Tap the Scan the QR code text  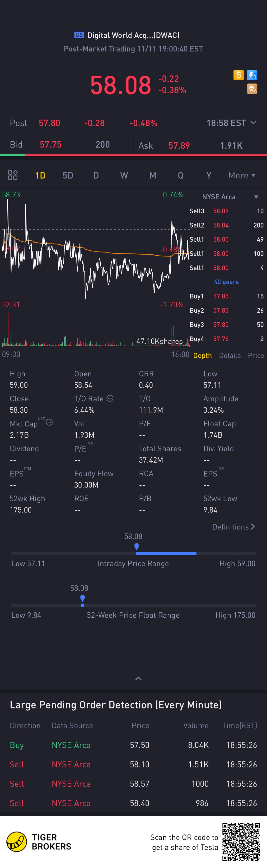coord(184,842)
